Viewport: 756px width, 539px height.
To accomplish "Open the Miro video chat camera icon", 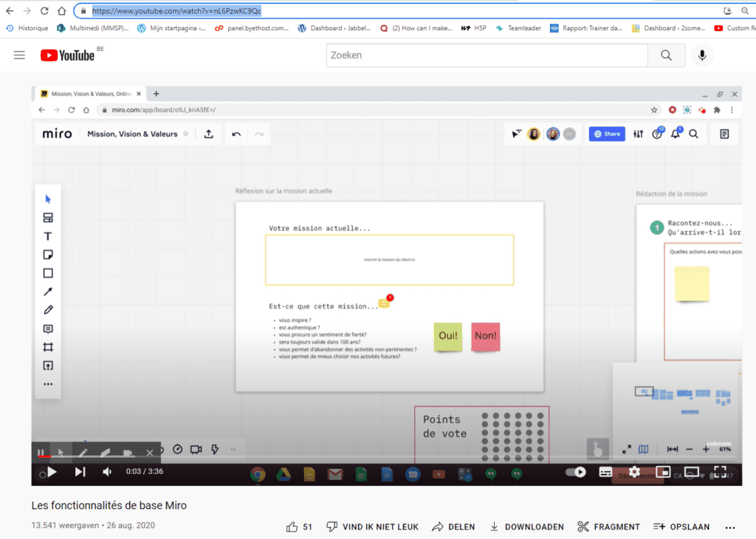I will pyautogui.click(x=196, y=449).
